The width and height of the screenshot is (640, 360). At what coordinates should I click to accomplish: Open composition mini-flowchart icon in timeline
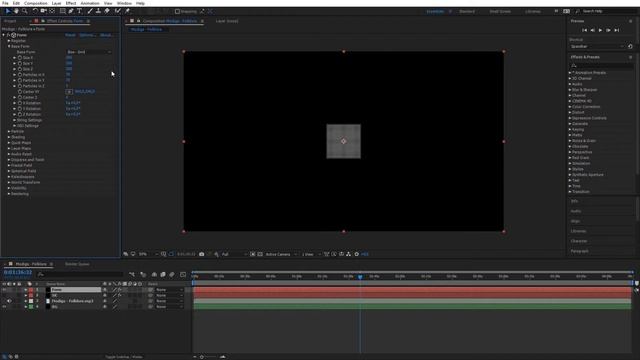[132, 275]
